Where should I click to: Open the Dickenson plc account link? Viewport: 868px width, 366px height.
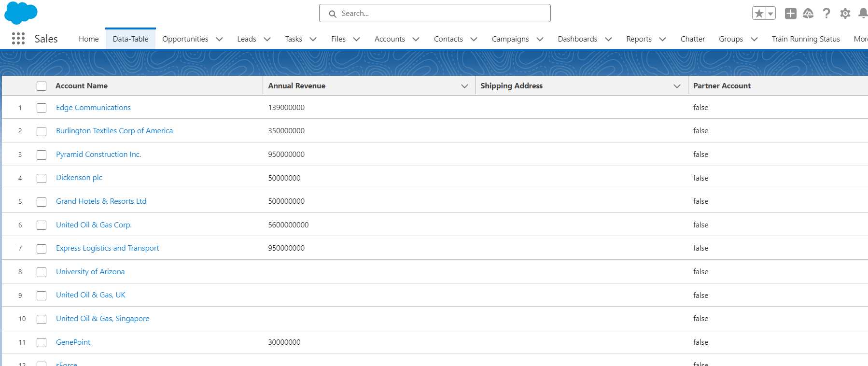[x=79, y=178]
